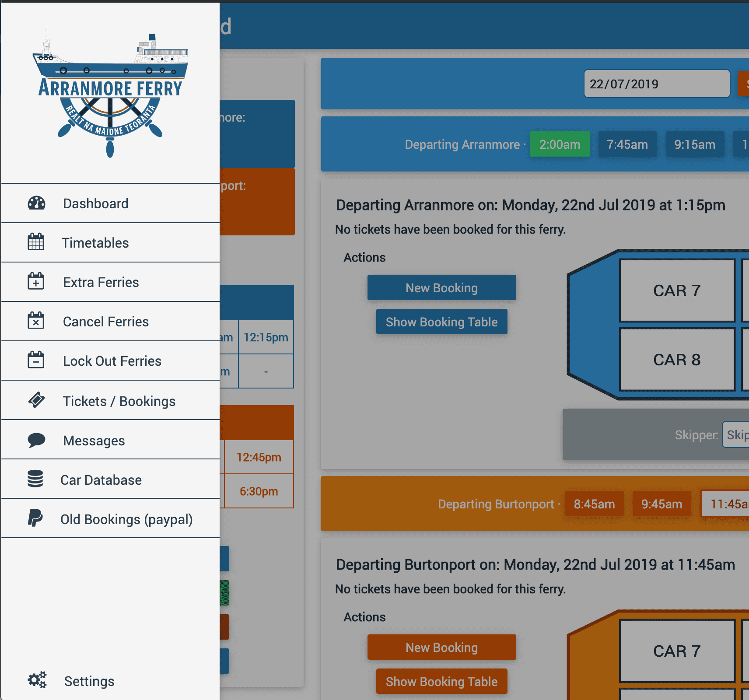Image resolution: width=749 pixels, height=700 pixels.
Task: Open the Timetables menu item
Action: tap(95, 243)
